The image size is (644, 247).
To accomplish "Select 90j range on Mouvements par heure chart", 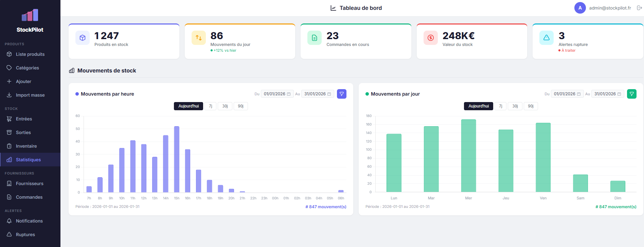I will click(240, 106).
